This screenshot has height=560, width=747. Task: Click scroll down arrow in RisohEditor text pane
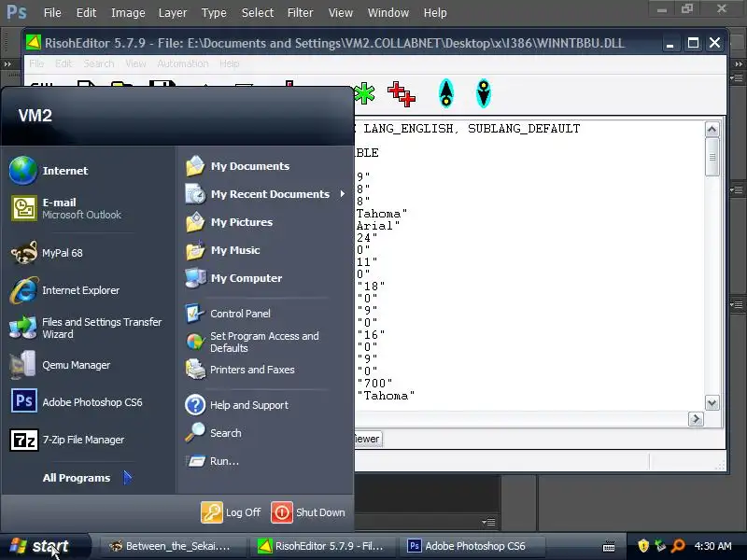point(712,403)
